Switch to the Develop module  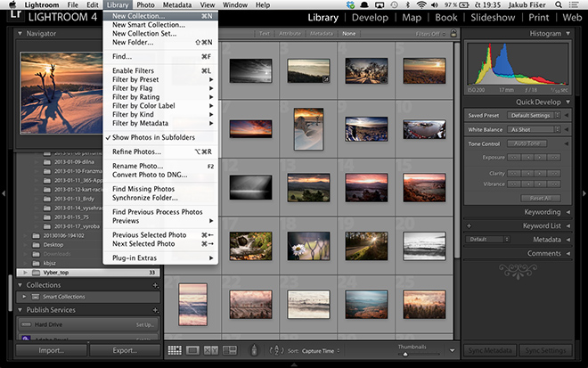(x=370, y=17)
